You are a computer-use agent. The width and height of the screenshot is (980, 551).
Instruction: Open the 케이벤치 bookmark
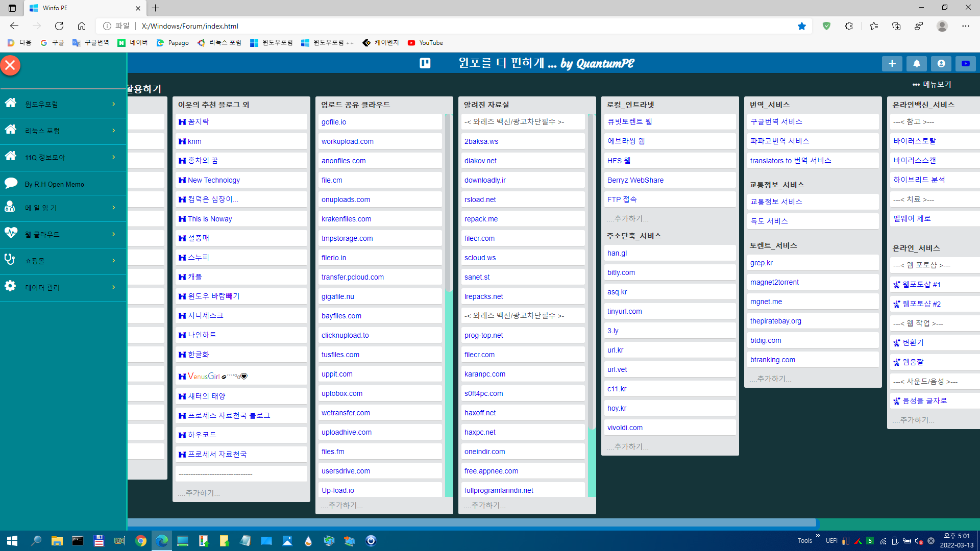[x=381, y=43]
